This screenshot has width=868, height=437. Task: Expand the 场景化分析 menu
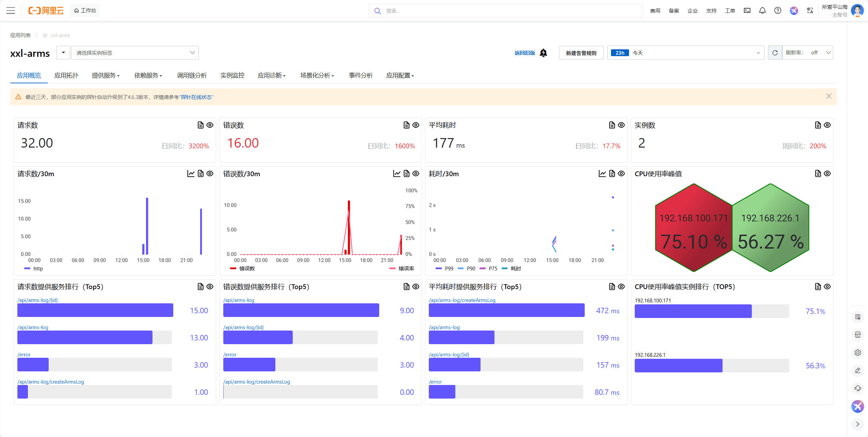click(317, 75)
